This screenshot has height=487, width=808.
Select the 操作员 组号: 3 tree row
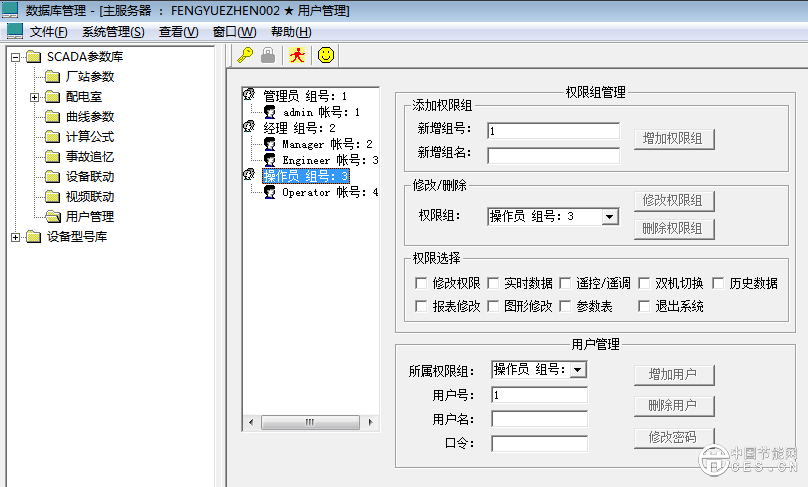tap(306, 176)
